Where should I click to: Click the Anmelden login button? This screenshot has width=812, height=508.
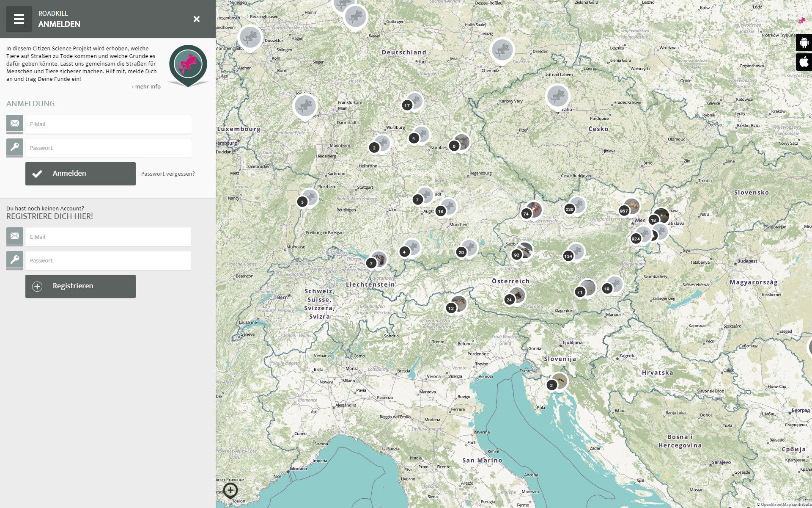pos(80,174)
